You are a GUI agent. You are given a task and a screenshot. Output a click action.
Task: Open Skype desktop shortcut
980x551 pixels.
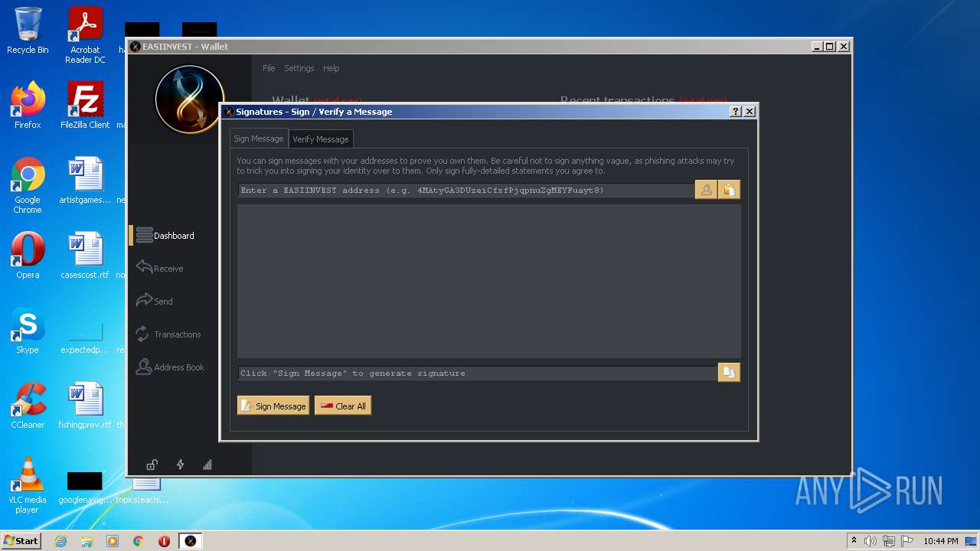[28, 330]
